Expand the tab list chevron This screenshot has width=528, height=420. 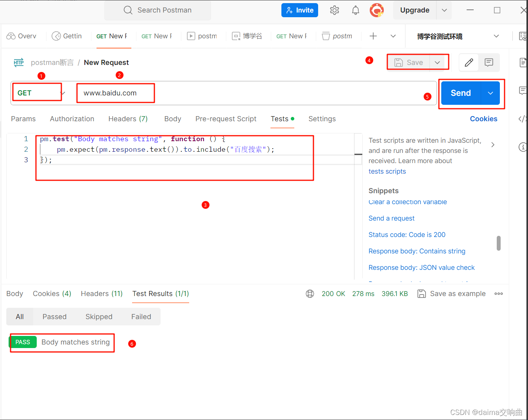pyautogui.click(x=393, y=36)
